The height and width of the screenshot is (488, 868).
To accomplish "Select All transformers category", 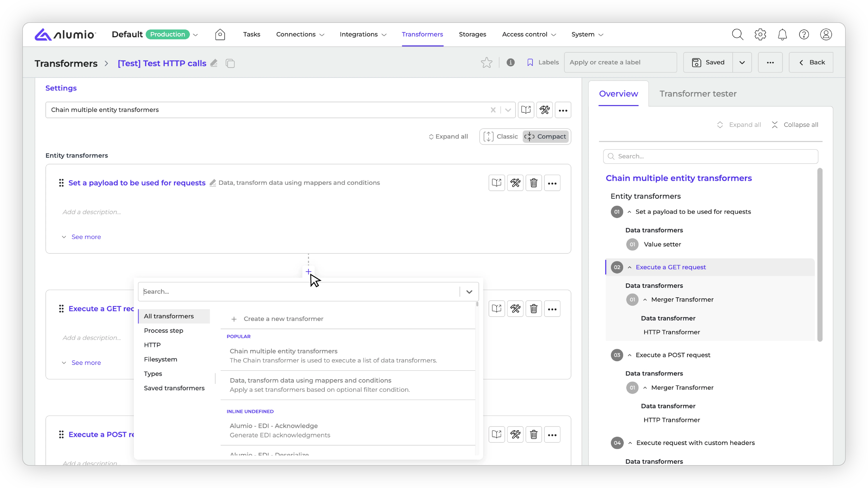I will tap(174, 316).
